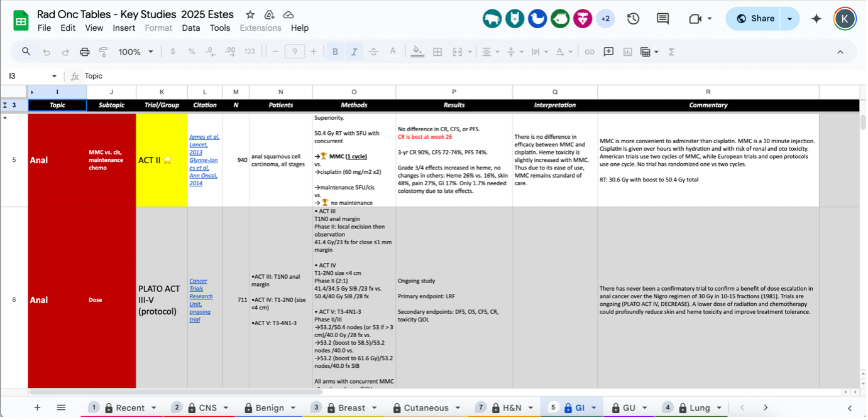Image resolution: width=868 pixels, height=420 pixels.
Task: Click the Share button
Action: [x=754, y=19]
